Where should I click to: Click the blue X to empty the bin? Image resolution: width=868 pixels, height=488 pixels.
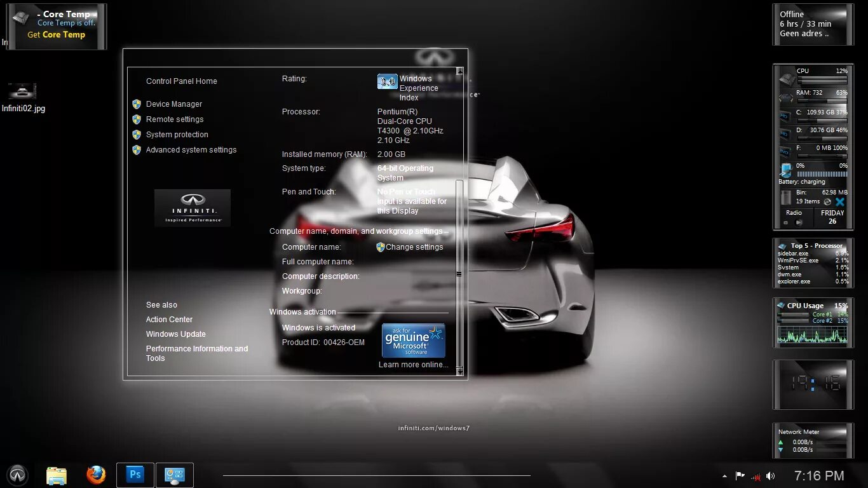point(839,201)
